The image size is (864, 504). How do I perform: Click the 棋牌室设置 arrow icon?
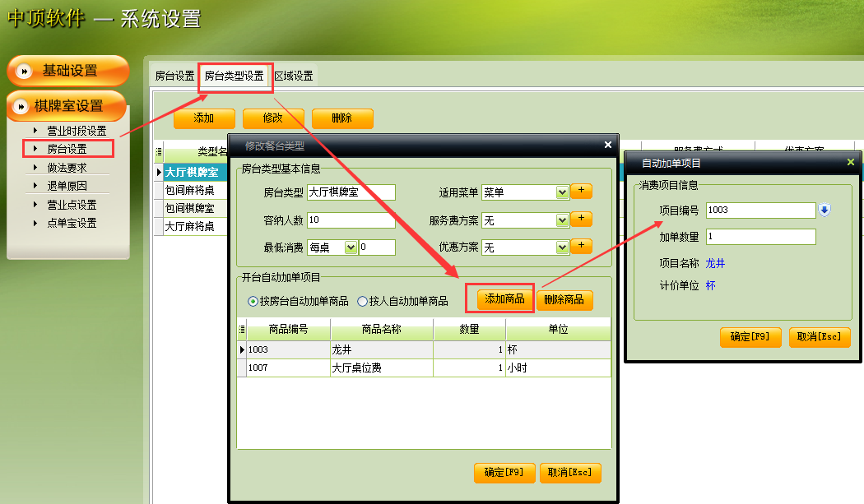(x=21, y=106)
